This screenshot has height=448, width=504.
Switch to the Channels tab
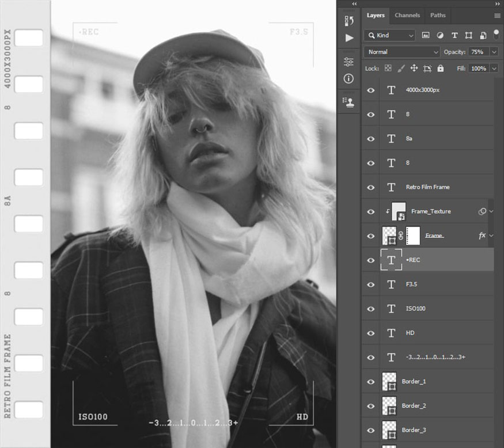point(407,15)
